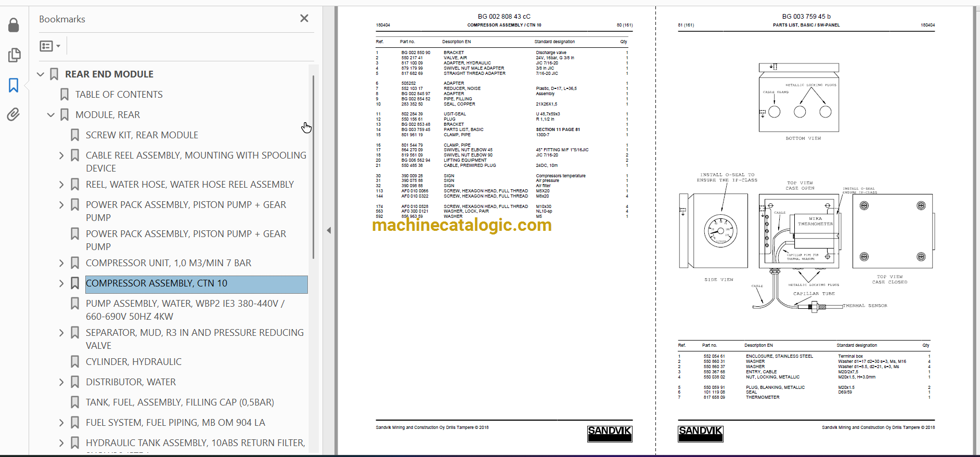
Task: Open DISTRIBUTOR, WATER bookmark
Action: click(131, 382)
